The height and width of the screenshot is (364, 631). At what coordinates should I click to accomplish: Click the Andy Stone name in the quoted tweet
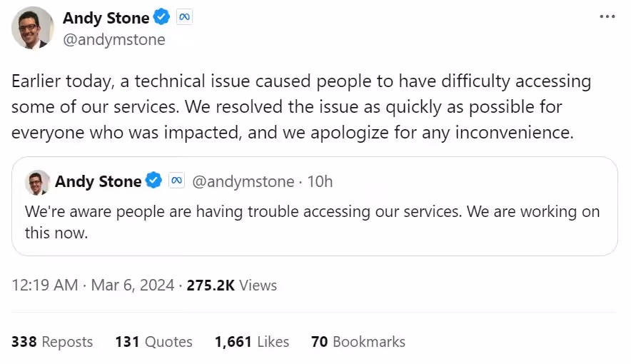point(98,182)
